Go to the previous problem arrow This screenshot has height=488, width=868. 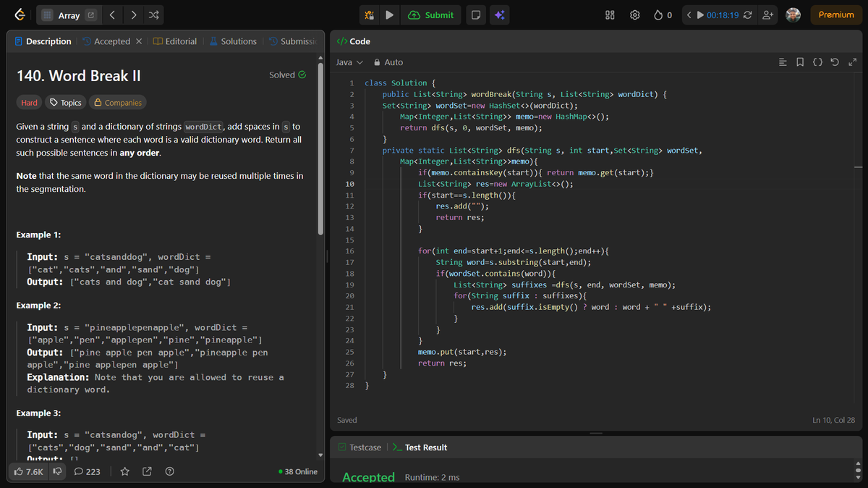click(x=112, y=15)
